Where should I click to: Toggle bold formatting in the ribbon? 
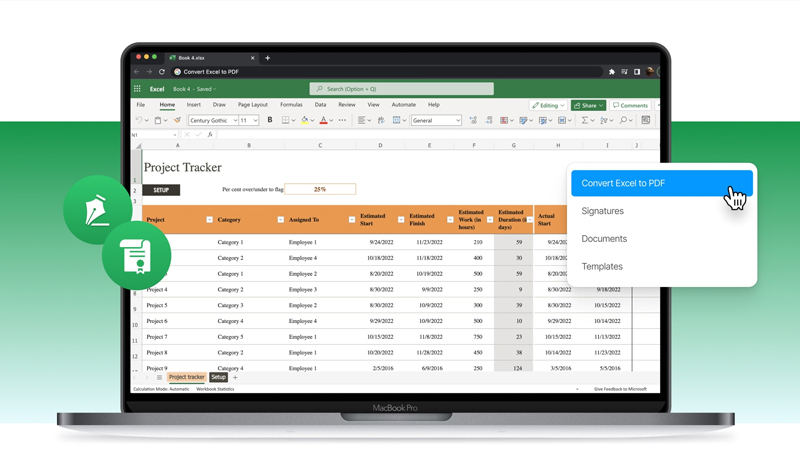[270, 120]
